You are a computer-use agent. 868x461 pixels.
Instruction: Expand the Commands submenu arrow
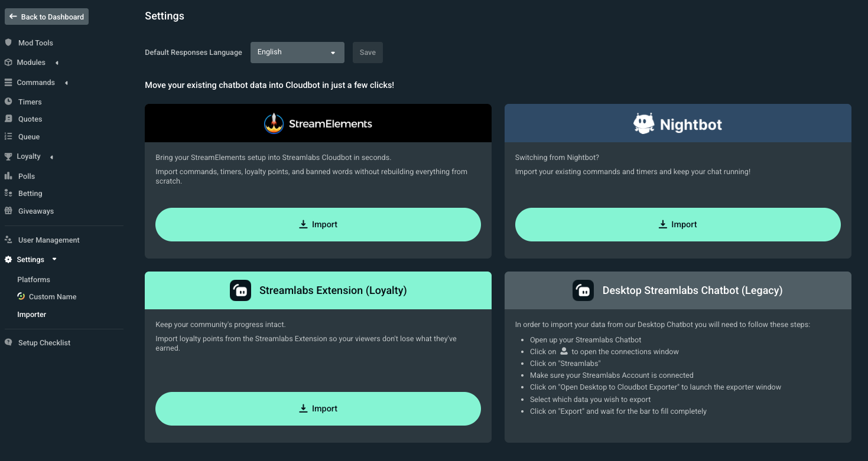[x=66, y=83]
